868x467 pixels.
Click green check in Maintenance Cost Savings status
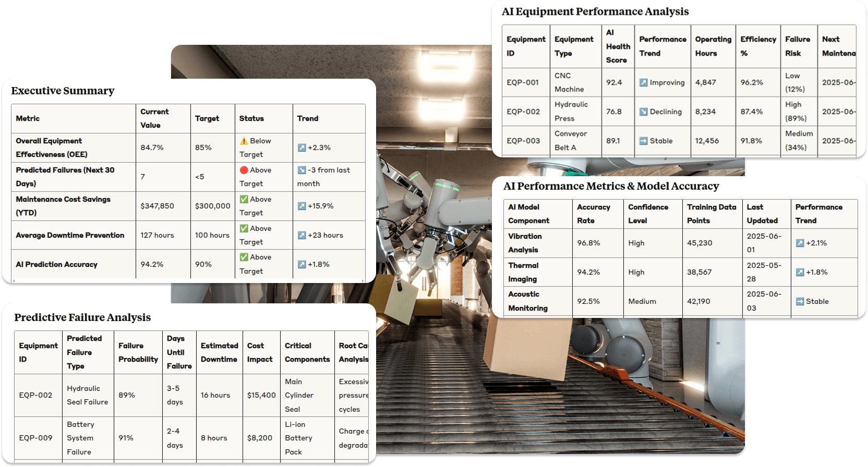coord(244,199)
